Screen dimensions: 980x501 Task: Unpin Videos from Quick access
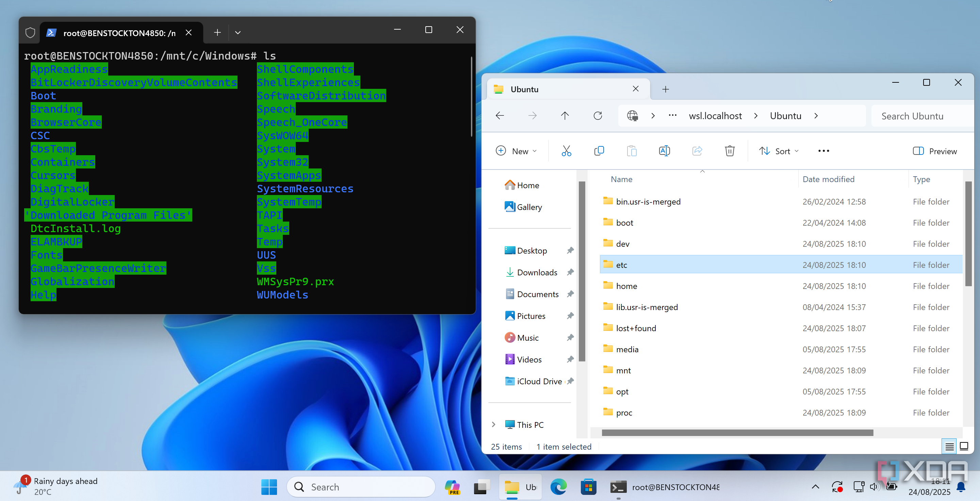click(x=570, y=359)
